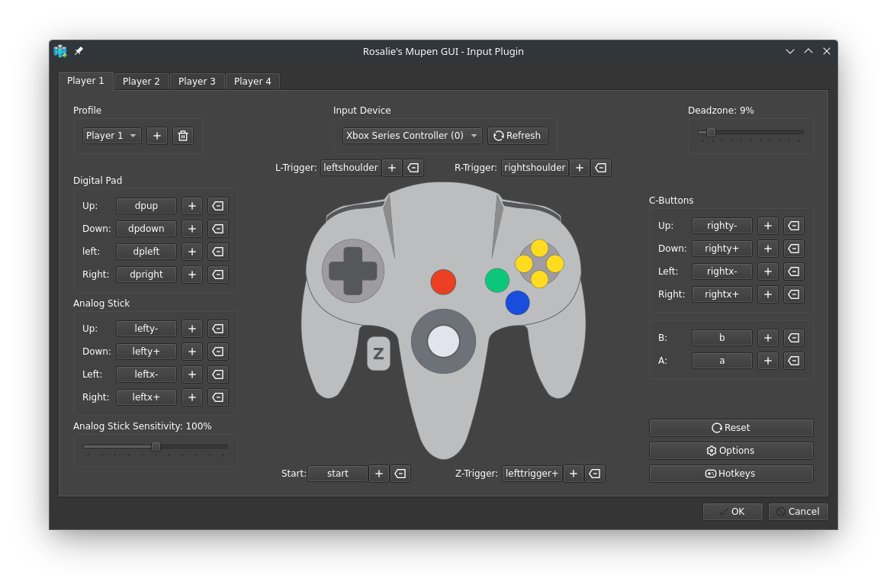
Task: Clear the Z-Trigger mapping
Action: (595, 474)
